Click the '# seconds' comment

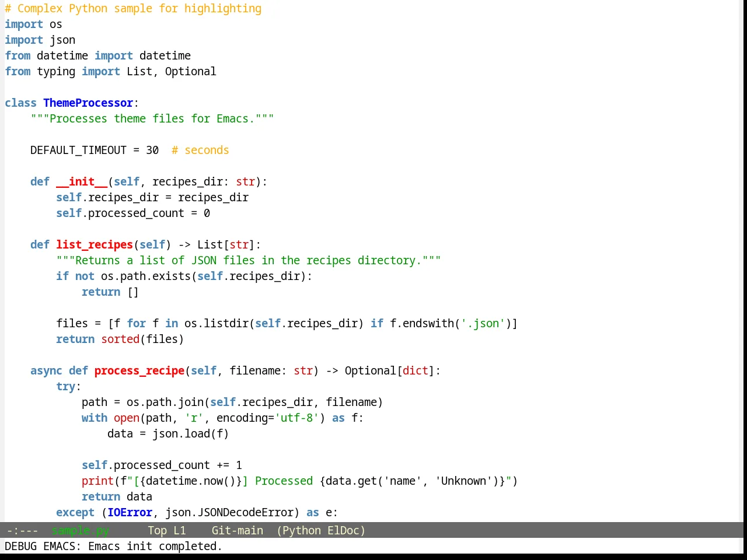pos(200,150)
